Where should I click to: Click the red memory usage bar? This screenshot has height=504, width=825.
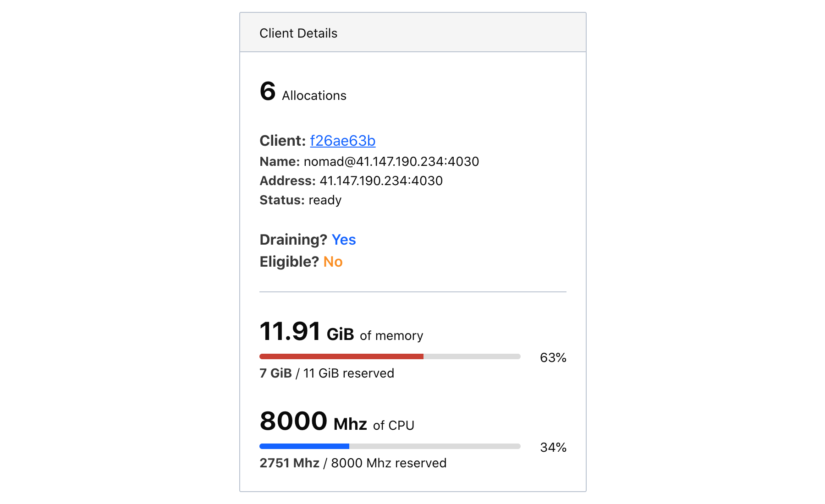pyautogui.click(x=341, y=356)
